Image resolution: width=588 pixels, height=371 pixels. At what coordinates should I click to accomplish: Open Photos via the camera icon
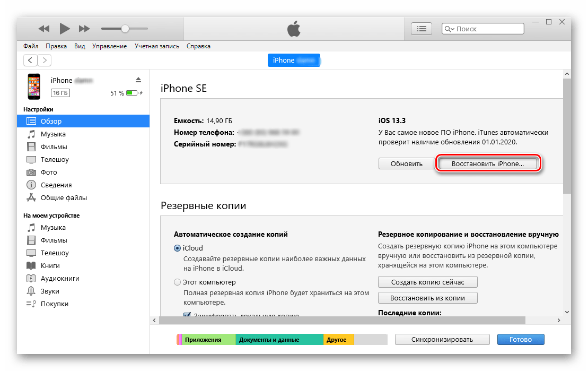31,172
